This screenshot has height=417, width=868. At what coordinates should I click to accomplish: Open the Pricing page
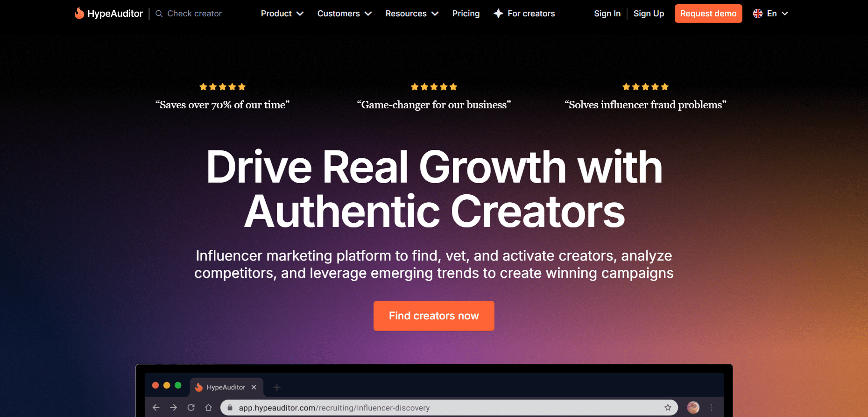[x=466, y=14]
